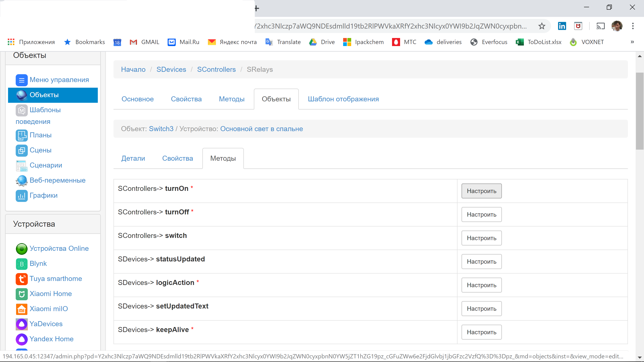Click Настроить for the turnOn method

click(x=481, y=191)
